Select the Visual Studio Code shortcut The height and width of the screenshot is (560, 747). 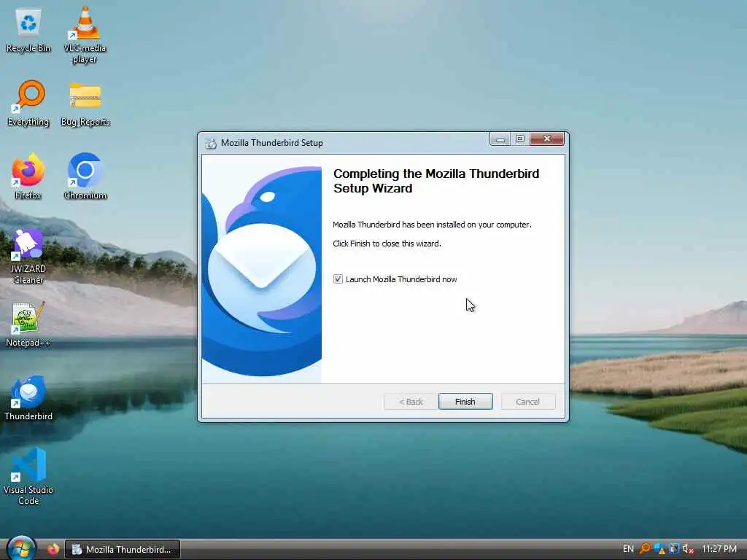point(28,476)
